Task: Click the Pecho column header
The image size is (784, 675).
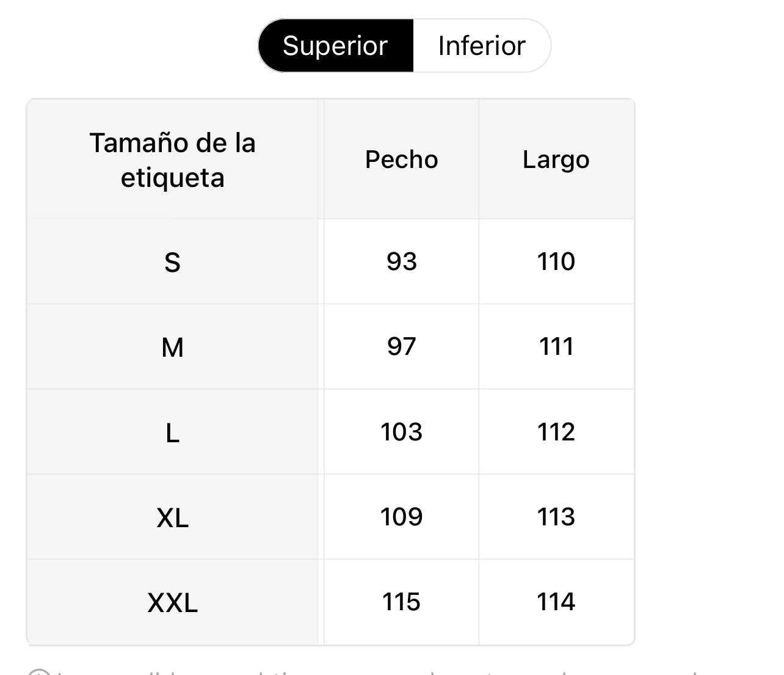Action: [401, 160]
